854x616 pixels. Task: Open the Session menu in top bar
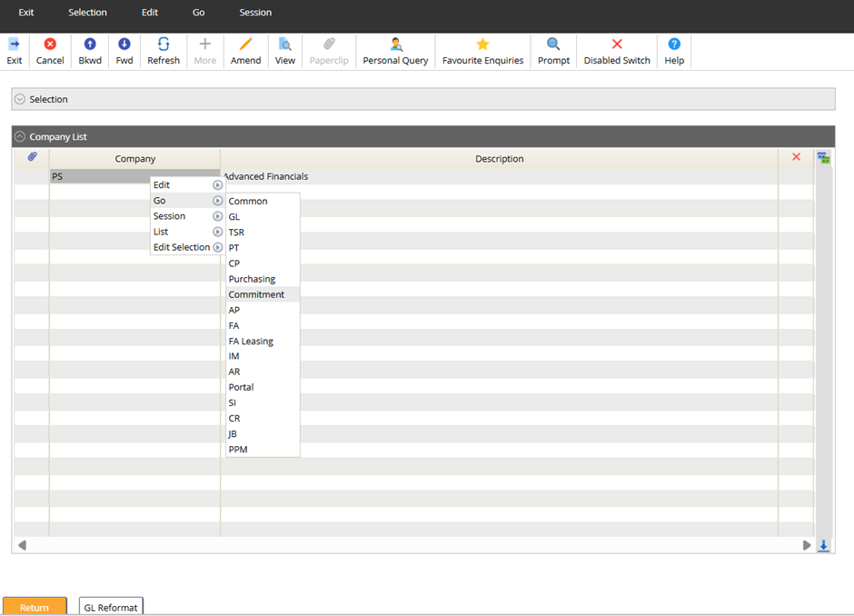click(x=255, y=13)
